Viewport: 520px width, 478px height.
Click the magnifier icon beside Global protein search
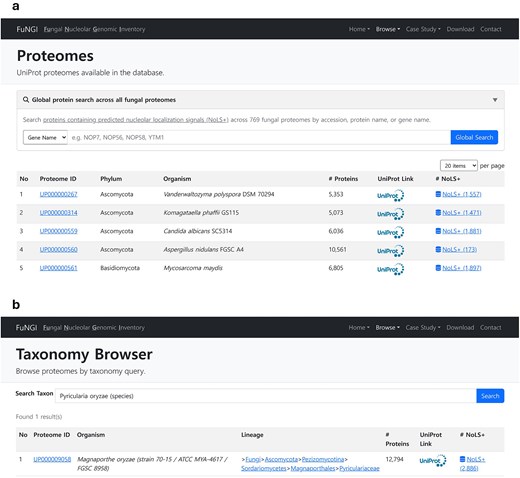pos(26,100)
